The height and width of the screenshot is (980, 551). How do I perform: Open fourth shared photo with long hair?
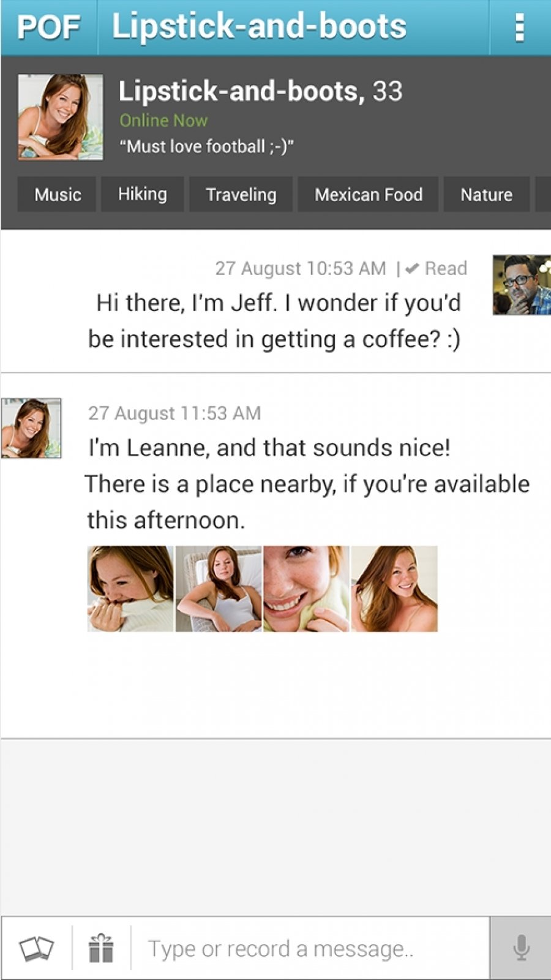pos(394,589)
